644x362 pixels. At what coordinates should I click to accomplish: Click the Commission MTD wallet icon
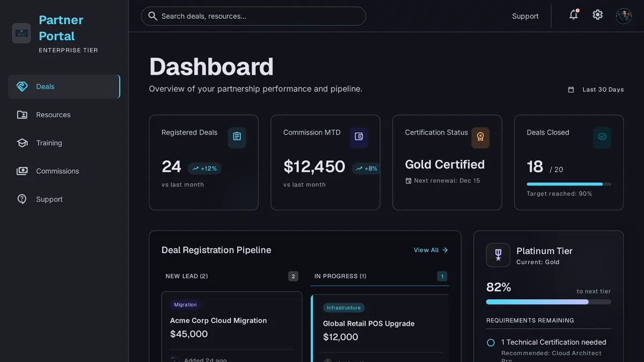[x=358, y=137]
